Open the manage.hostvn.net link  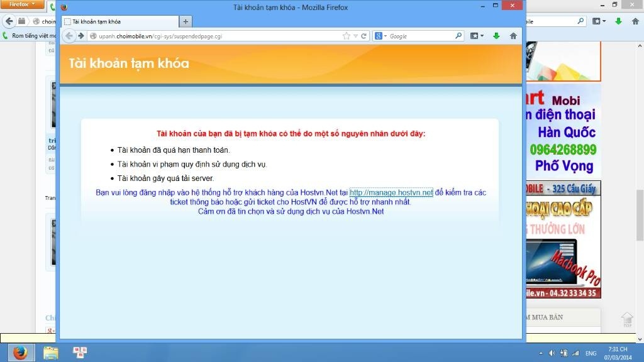pos(391,192)
